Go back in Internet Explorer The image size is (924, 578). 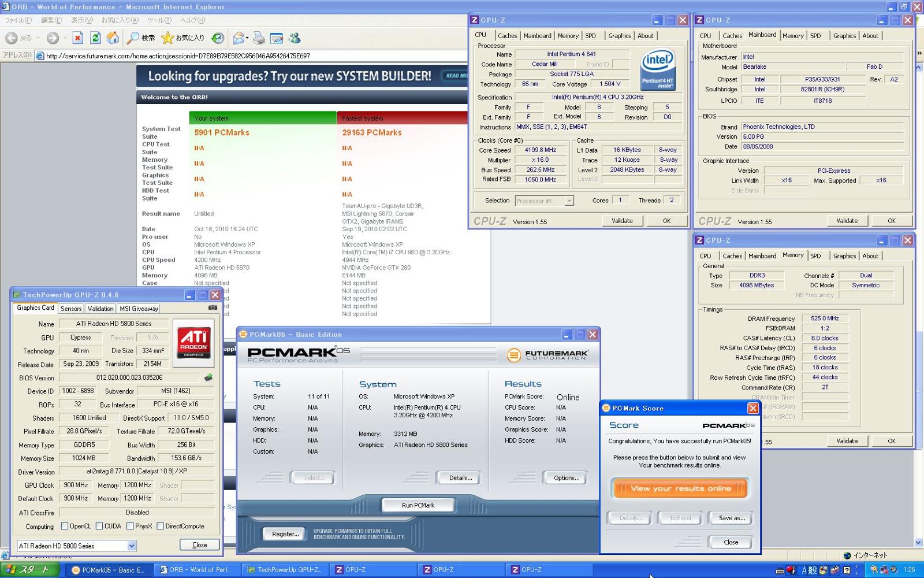coord(18,38)
